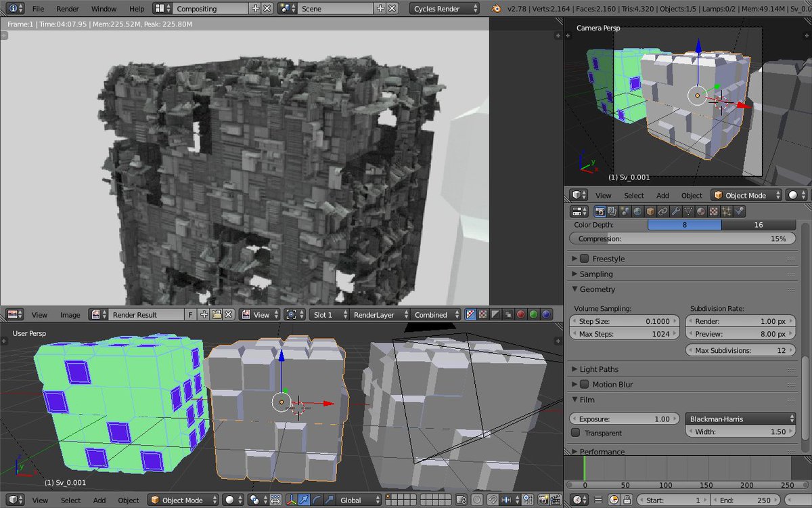
Task: Adjust the Compression slider
Action: 681,238
